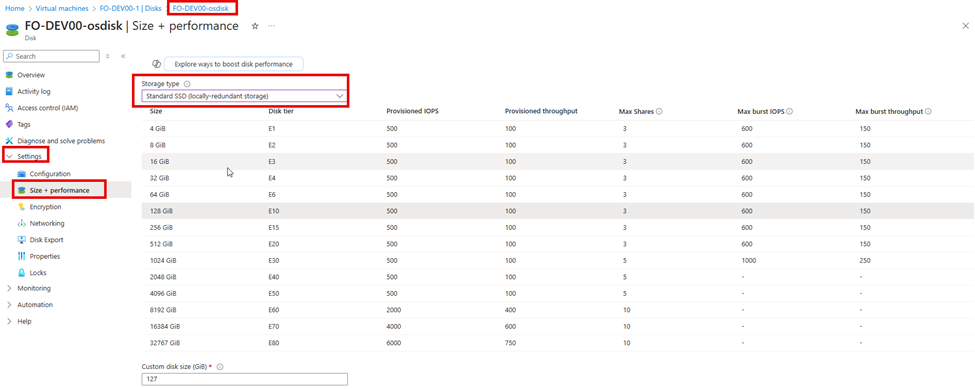The image size is (975, 389).
Task: Click the Disk tier column header
Action: (x=280, y=112)
